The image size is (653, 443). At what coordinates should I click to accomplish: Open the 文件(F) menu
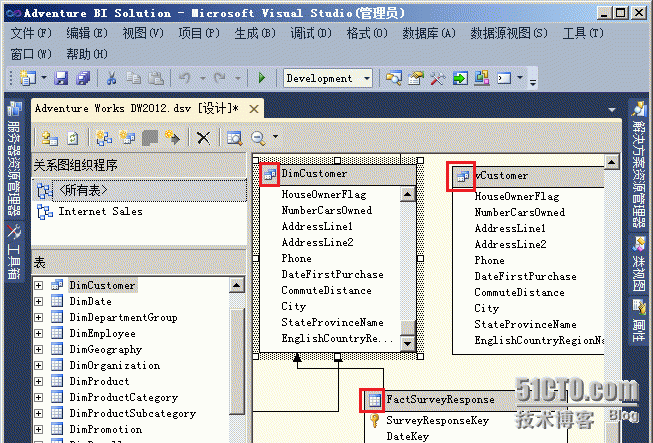31,33
